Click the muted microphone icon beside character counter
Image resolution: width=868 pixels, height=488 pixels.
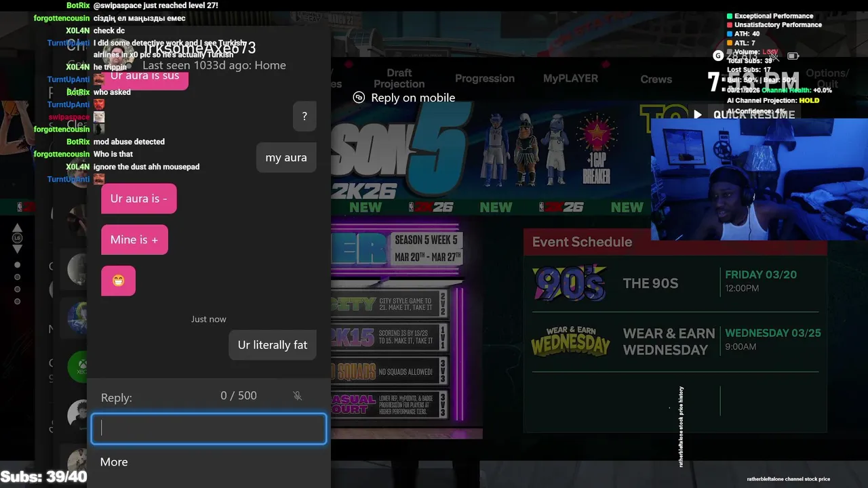(x=298, y=396)
